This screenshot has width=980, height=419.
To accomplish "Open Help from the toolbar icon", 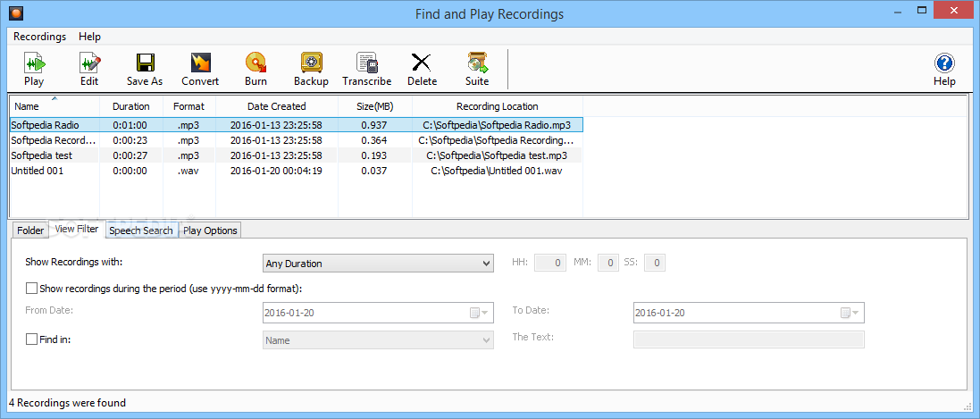I will tap(944, 70).
